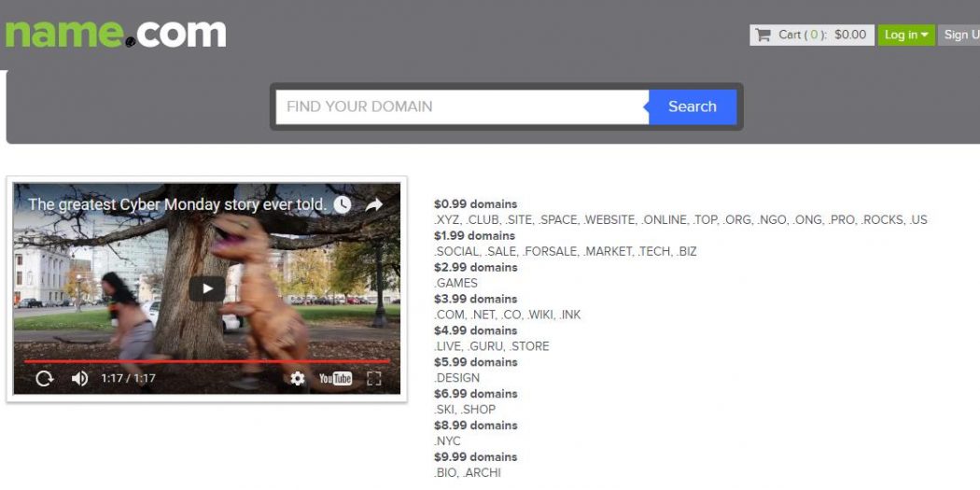
Task: Click the Cart total $0.00
Action: 850,35
